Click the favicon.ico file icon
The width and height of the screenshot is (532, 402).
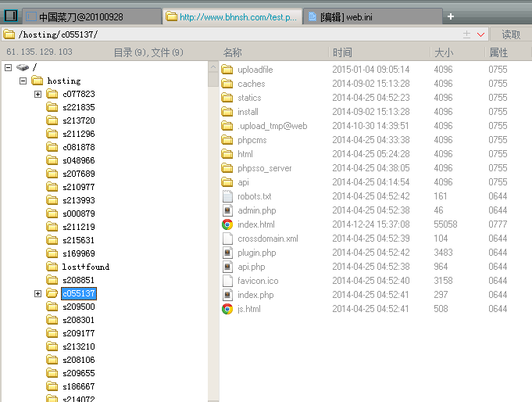(227, 281)
